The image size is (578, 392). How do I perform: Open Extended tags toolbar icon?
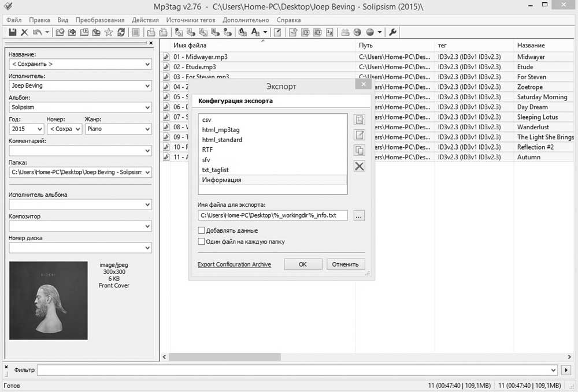click(277, 32)
